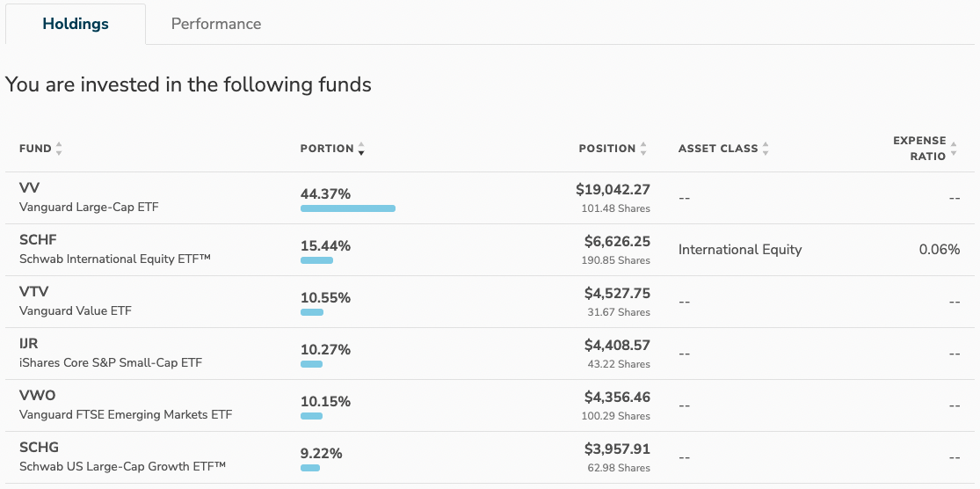Click the SCHF fund ticker
Screen dimensions: 980x489
38,239
